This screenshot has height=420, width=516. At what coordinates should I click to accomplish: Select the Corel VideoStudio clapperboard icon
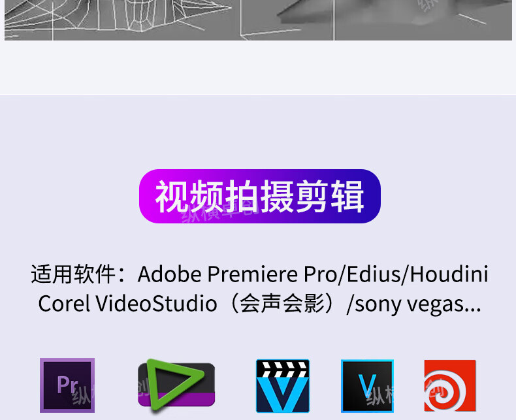283,386
